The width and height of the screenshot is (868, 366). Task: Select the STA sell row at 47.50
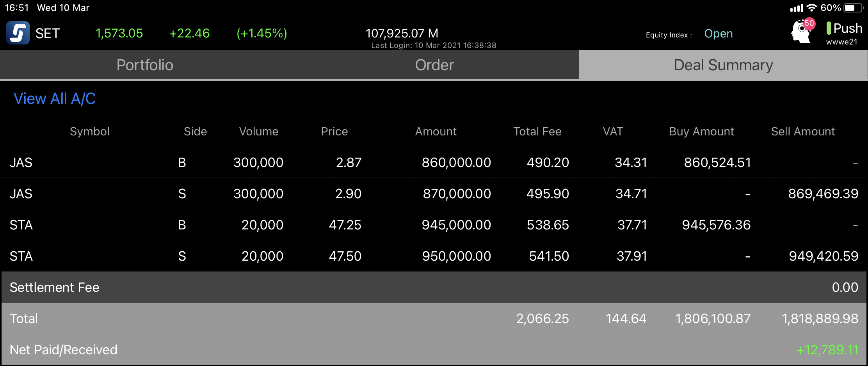pyautogui.click(x=434, y=256)
